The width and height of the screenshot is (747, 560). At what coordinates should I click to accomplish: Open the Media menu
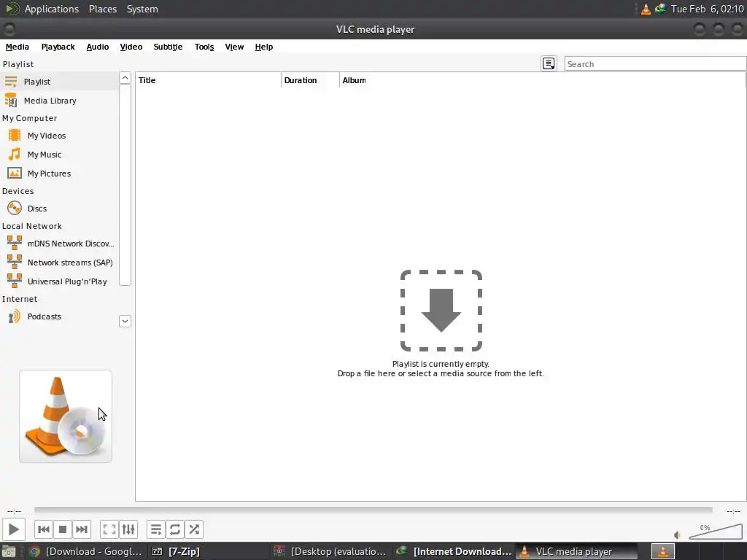point(18,47)
